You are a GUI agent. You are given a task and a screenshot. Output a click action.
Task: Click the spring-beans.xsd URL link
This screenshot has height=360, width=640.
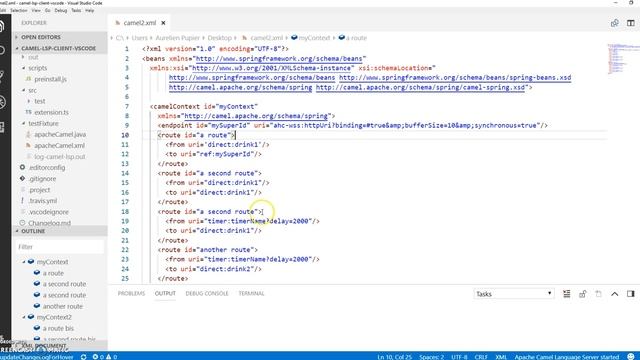tap(455, 78)
